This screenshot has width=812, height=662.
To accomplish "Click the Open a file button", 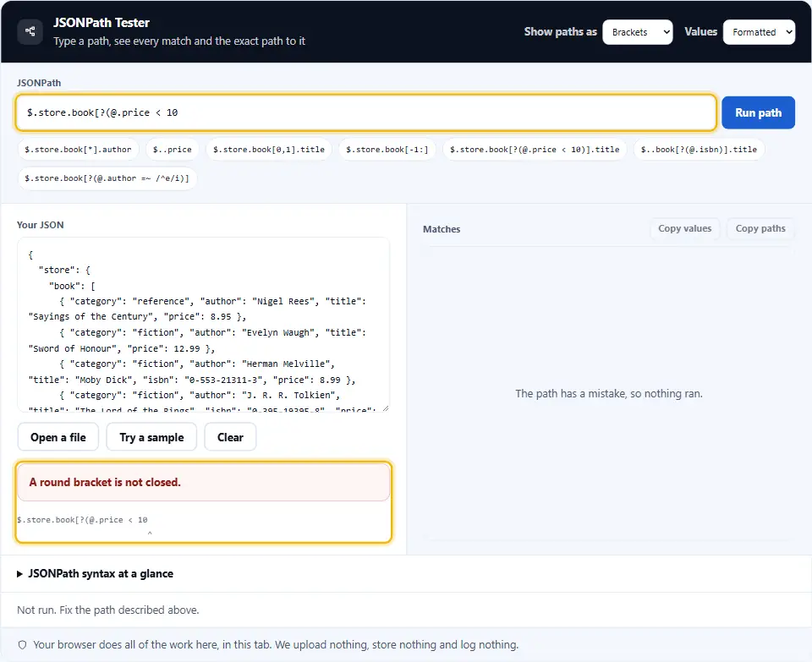I will pyautogui.click(x=58, y=437).
